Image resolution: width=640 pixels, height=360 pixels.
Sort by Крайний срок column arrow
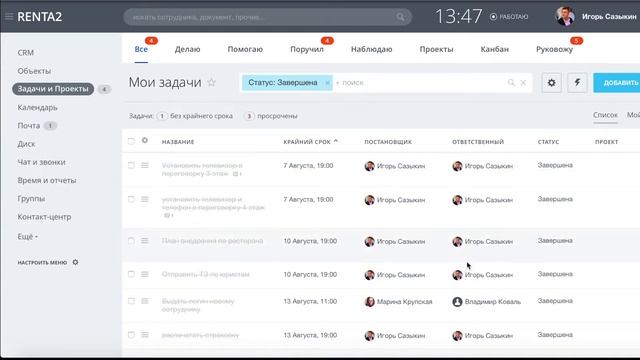(x=336, y=141)
